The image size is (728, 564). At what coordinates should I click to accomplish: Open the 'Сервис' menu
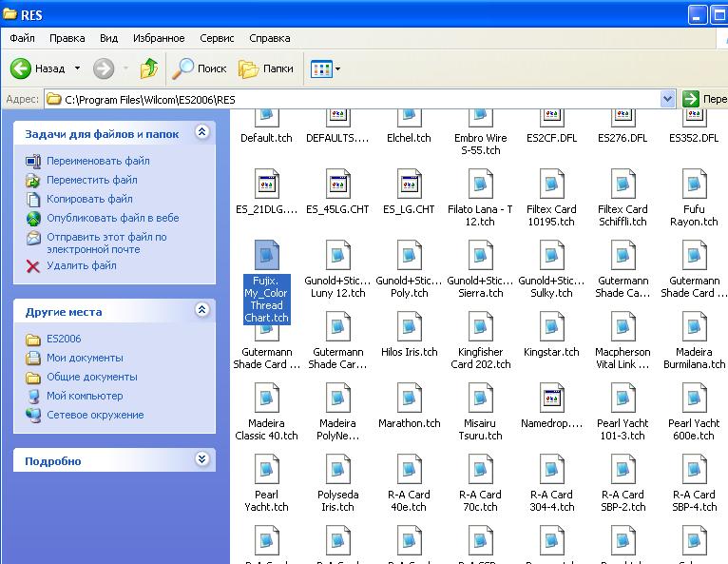coord(217,38)
